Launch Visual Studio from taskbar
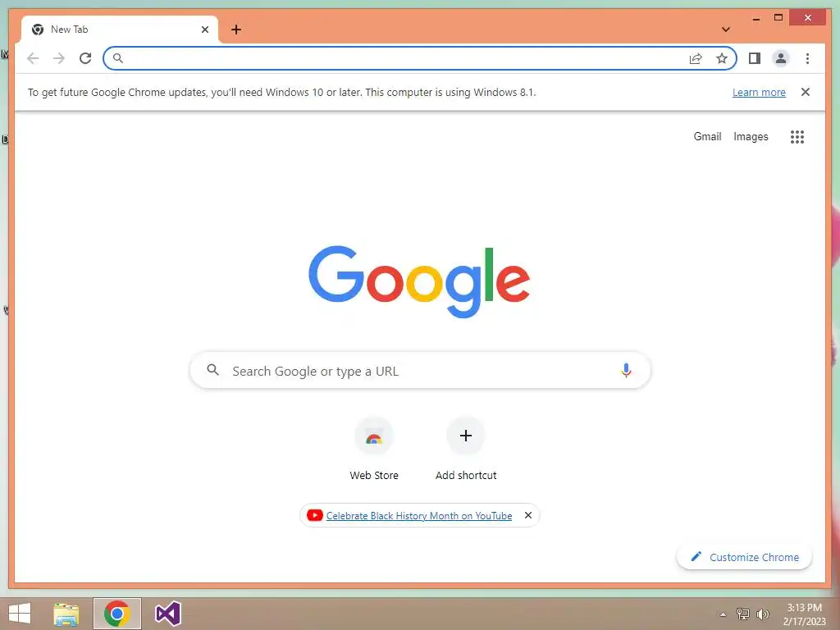The height and width of the screenshot is (630, 840). click(167, 614)
